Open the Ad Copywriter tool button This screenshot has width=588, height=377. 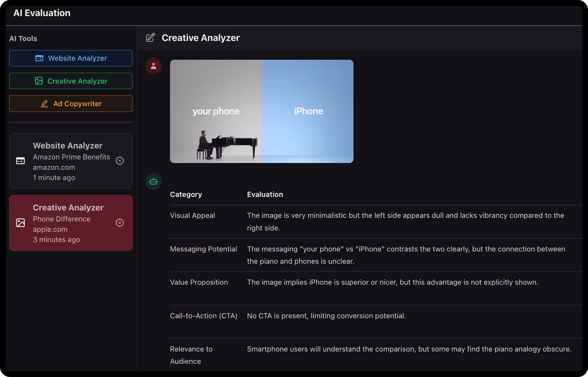tap(71, 104)
